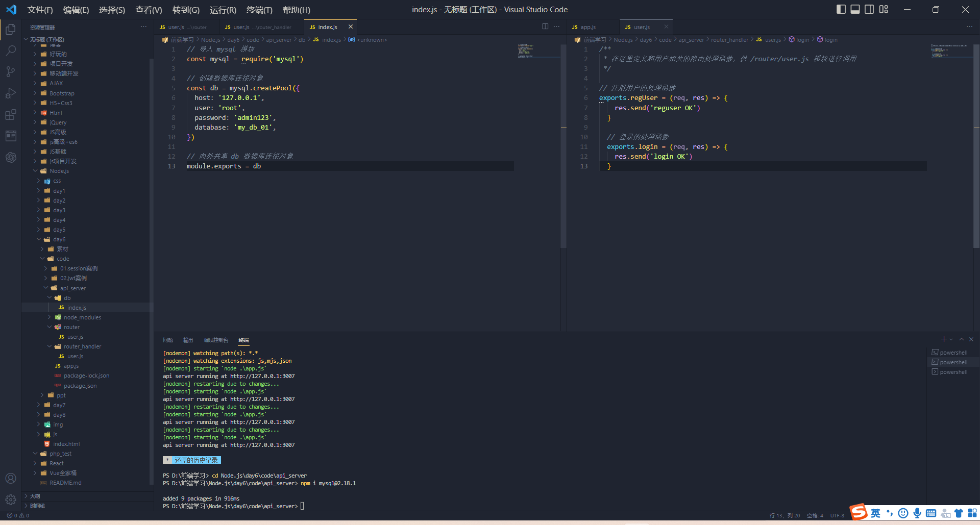Open the Accounts menu icon
The width and height of the screenshot is (980, 525).
(x=11, y=479)
